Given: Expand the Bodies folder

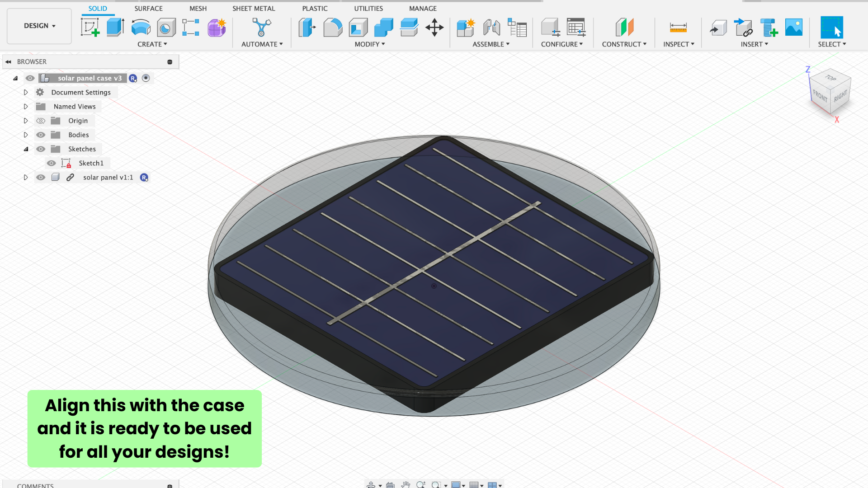Looking at the screenshot, I should tap(26, 135).
